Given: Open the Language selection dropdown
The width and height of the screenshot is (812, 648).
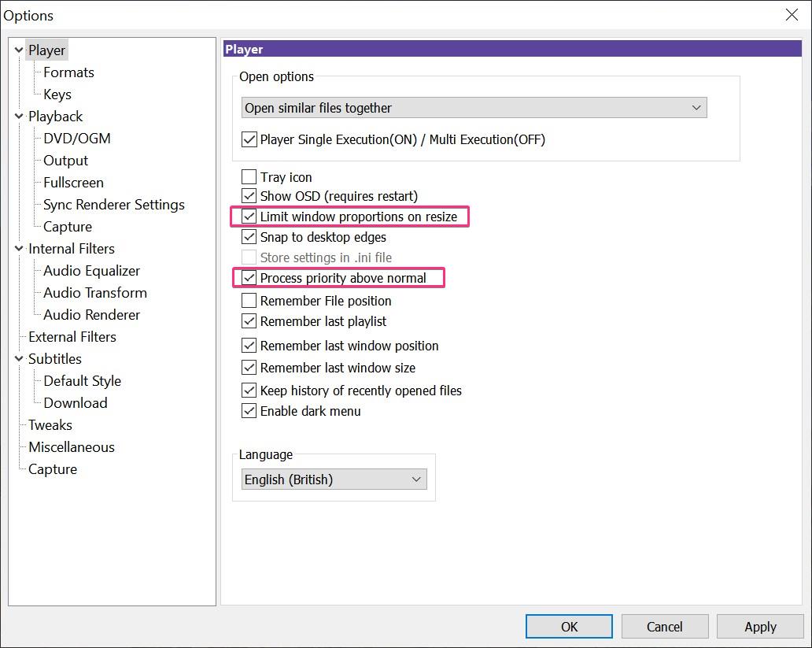Looking at the screenshot, I should (x=416, y=479).
